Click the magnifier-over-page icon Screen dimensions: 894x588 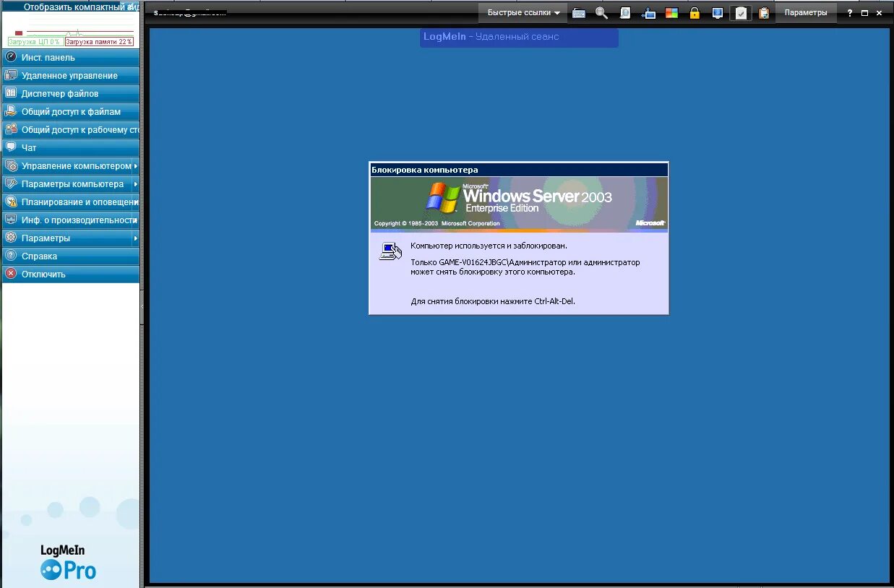coord(625,13)
